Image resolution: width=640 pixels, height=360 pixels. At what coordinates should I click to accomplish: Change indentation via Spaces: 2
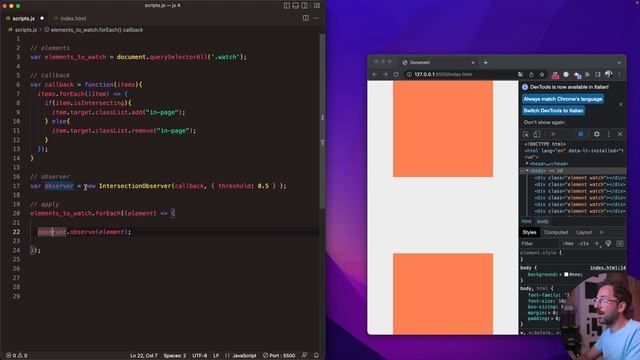175,356
